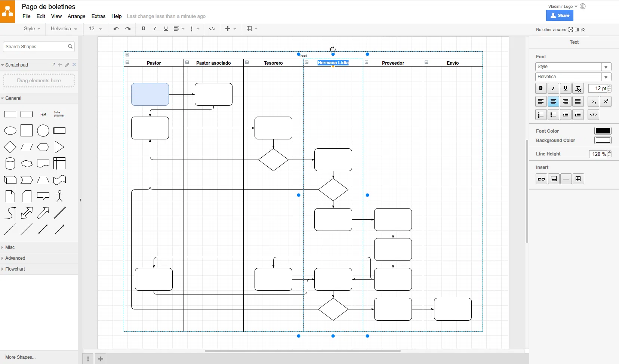Click the blue Share button
Image resolution: width=619 pixels, height=364 pixels.
[x=560, y=15]
